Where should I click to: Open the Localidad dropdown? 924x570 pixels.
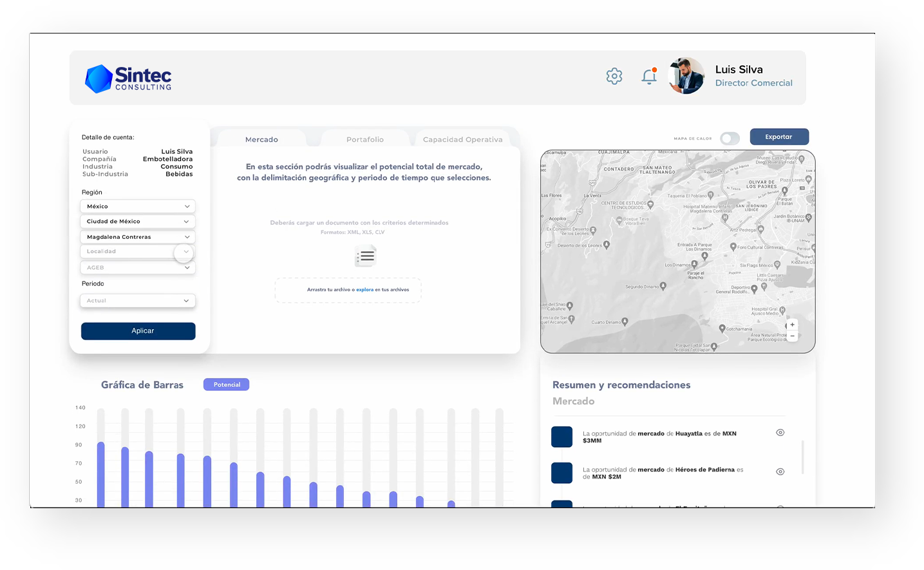pyautogui.click(x=138, y=252)
